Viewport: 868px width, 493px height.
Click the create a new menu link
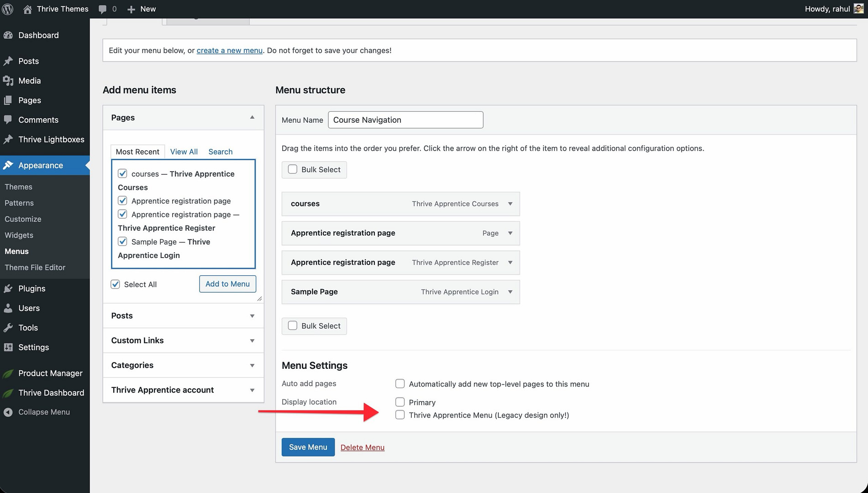point(229,50)
